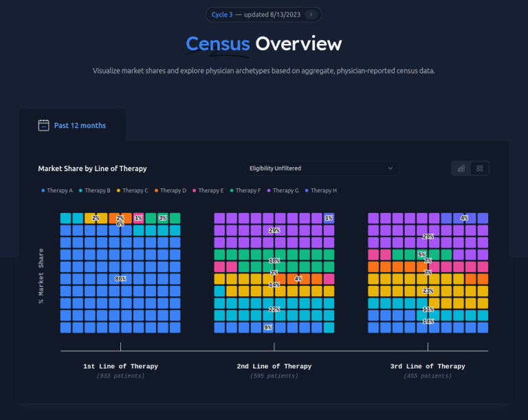This screenshot has height=420, width=528.
Task: Click the 86% block in 1st Line chart
Action: pyautogui.click(x=121, y=279)
